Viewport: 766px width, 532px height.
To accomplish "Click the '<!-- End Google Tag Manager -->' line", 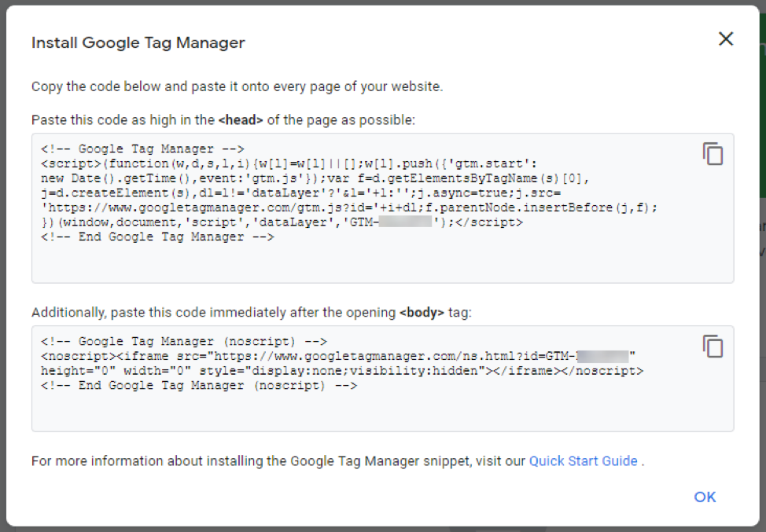I will click(x=157, y=237).
